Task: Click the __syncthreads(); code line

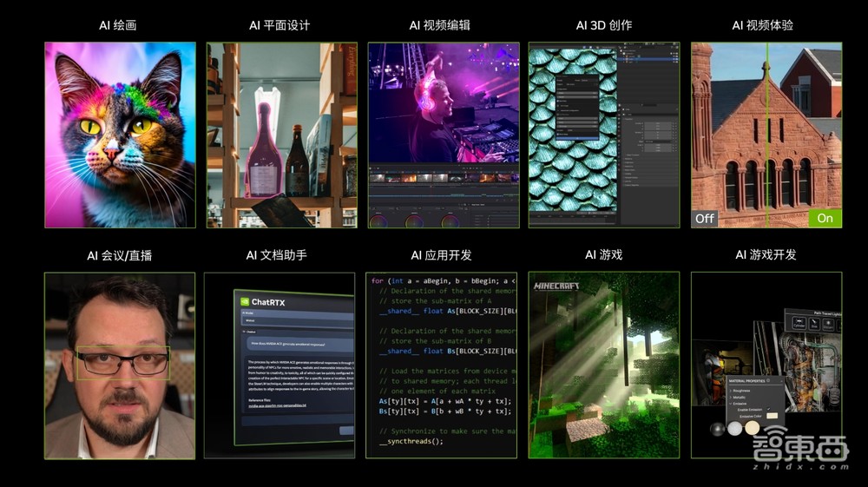Action: 411,441
